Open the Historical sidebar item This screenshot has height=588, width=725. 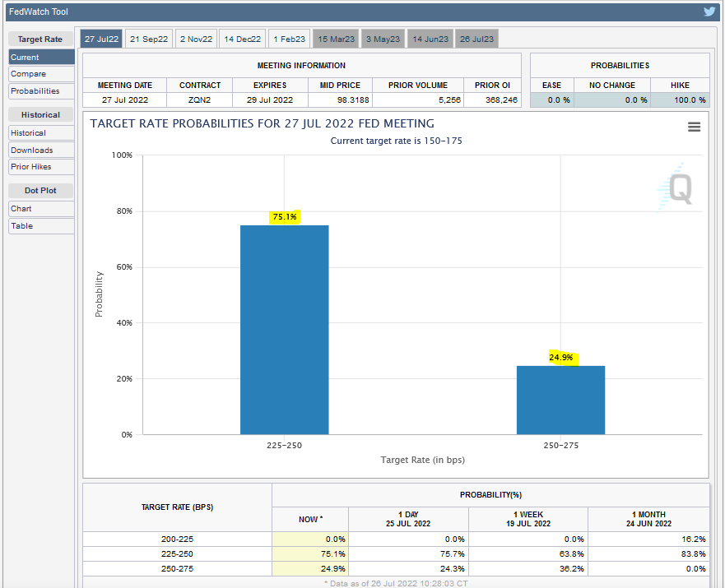pos(42,133)
